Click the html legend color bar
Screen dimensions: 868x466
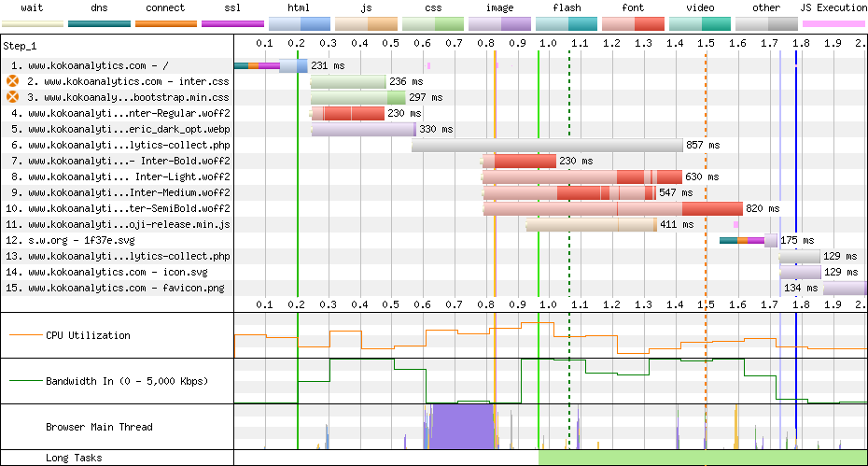point(300,24)
